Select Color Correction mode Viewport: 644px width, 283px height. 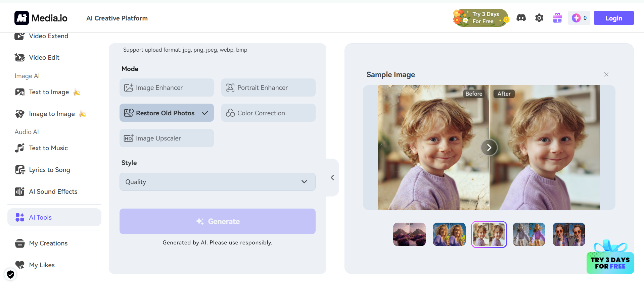click(268, 113)
